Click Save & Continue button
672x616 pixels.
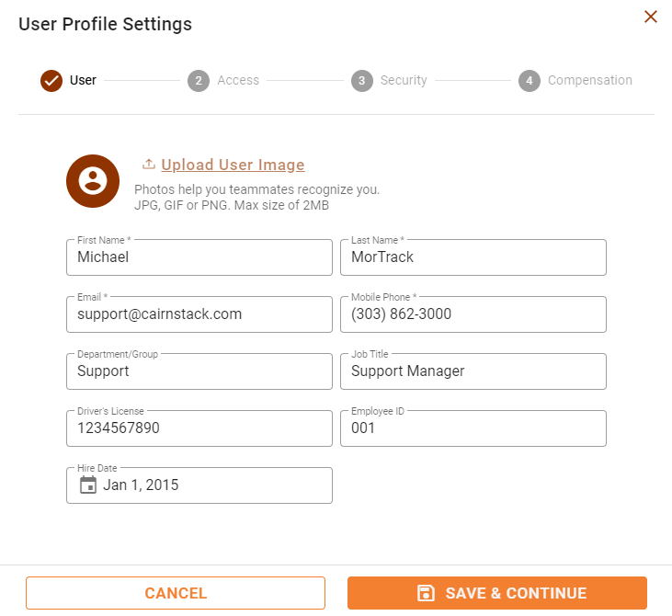[x=497, y=593]
